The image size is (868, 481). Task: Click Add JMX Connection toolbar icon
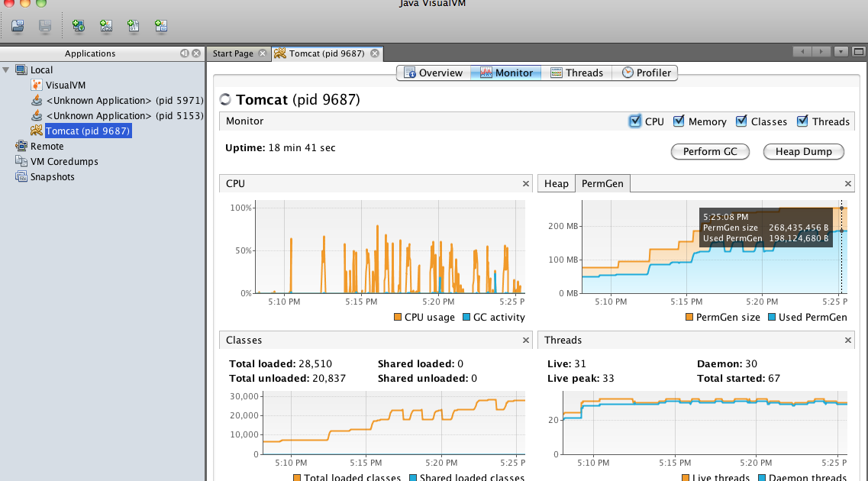[x=105, y=26]
